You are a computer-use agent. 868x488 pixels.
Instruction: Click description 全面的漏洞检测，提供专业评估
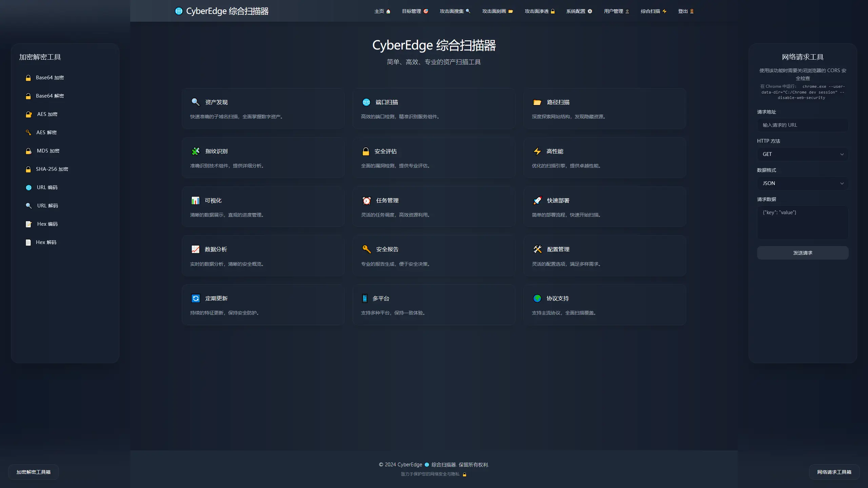click(x=396, y=166)
